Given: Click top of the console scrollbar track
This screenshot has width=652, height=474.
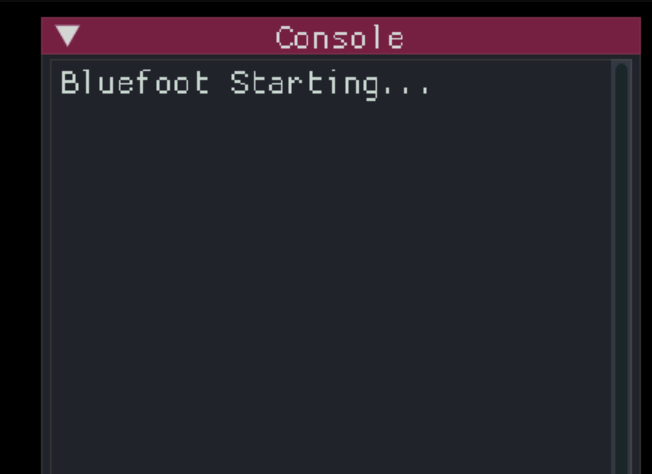Looking at the screenshot, I should [621, 75].
